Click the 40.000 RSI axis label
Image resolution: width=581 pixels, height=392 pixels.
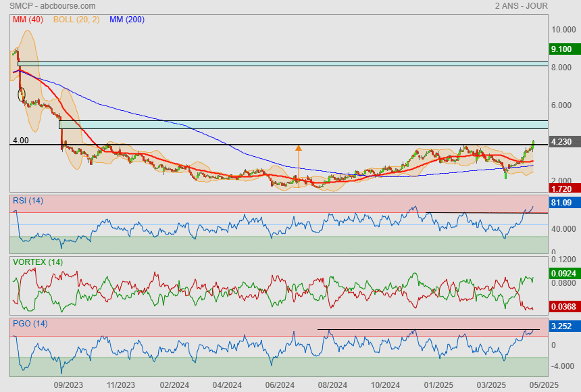(x=563, y=229)
